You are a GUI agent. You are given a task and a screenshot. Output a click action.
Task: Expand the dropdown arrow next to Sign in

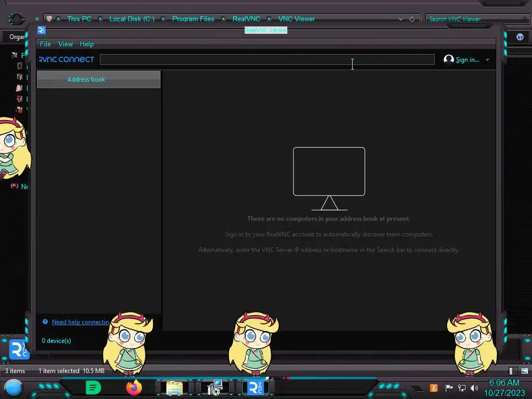point(487,60)
